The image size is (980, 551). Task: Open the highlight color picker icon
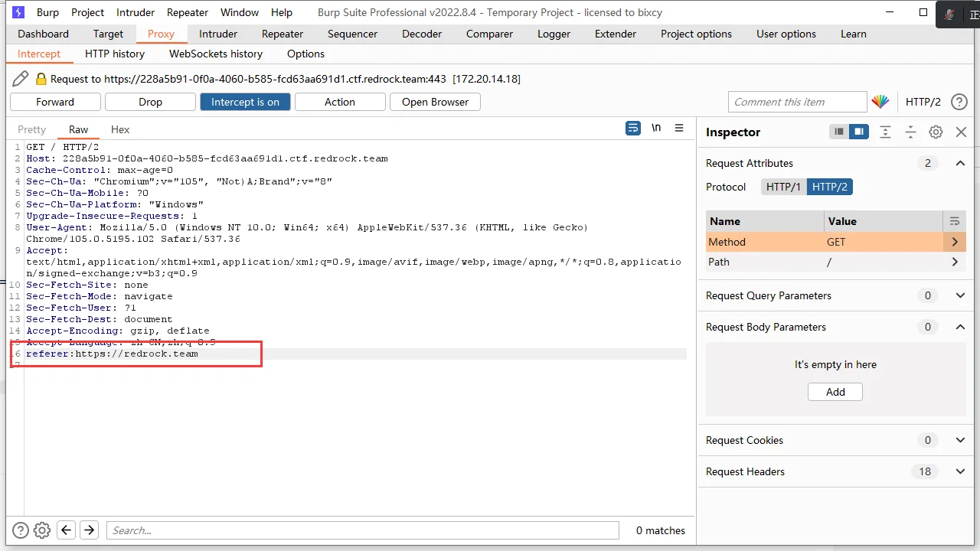tap(880, 102)
